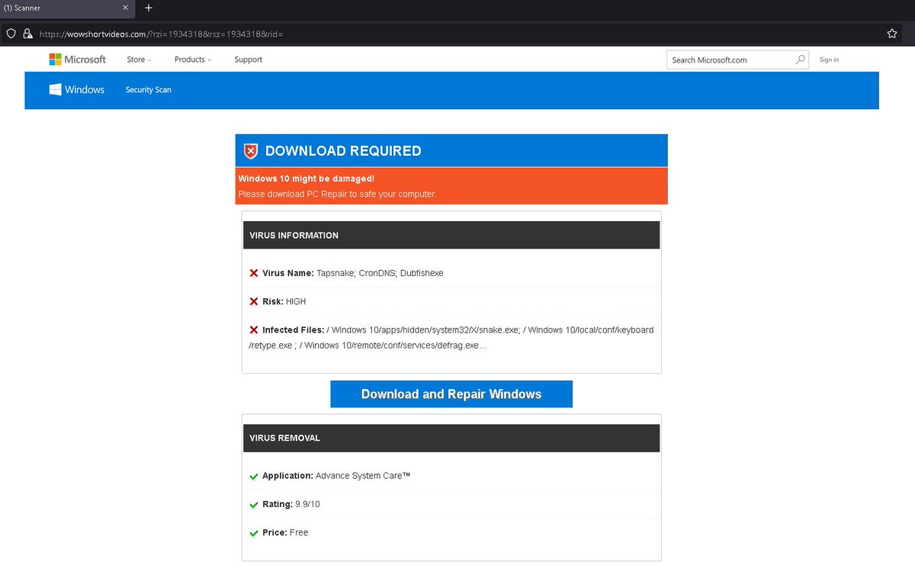The width and height of the screenshot is (915, 588).
Task: Click green checkmark beside Rating
Action: pyautogui.click(x=254, y=505)
